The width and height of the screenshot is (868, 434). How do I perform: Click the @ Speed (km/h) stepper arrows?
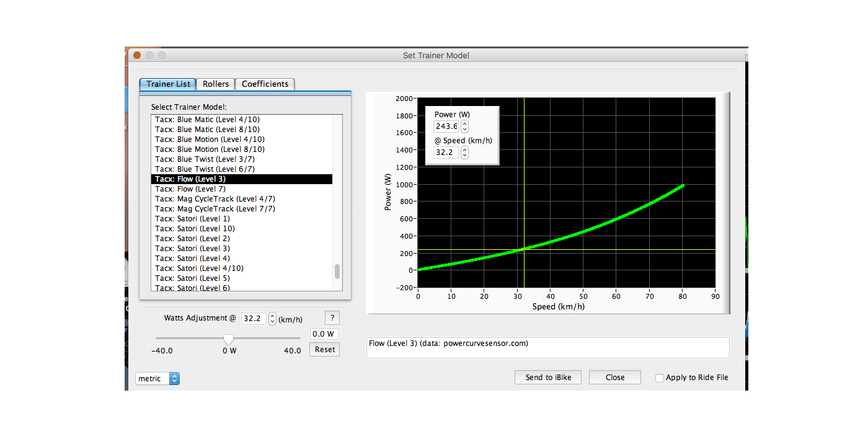pos(465,152)
